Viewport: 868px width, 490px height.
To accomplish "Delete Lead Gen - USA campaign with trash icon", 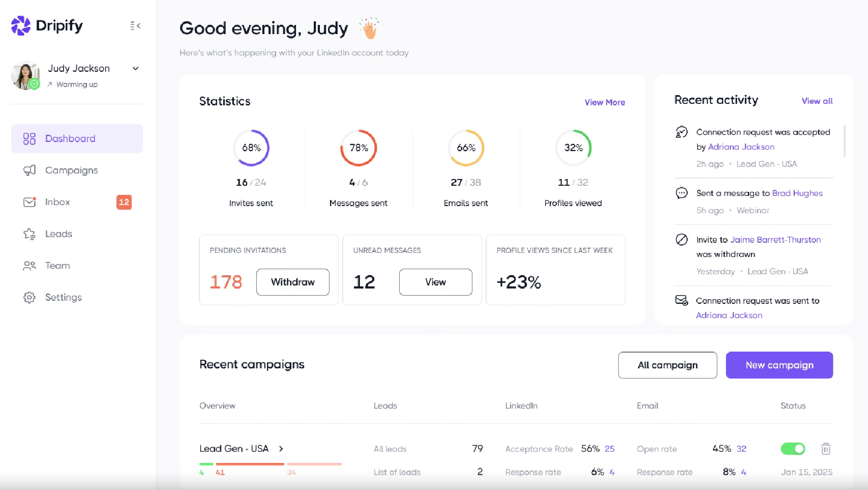I will [826, 449].
